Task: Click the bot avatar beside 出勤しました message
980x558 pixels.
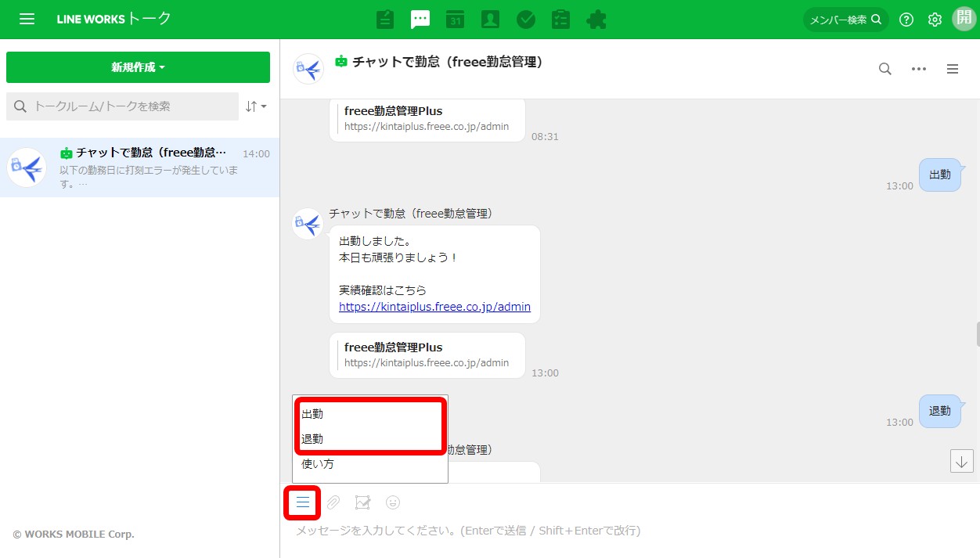Action: click(308, 224)
